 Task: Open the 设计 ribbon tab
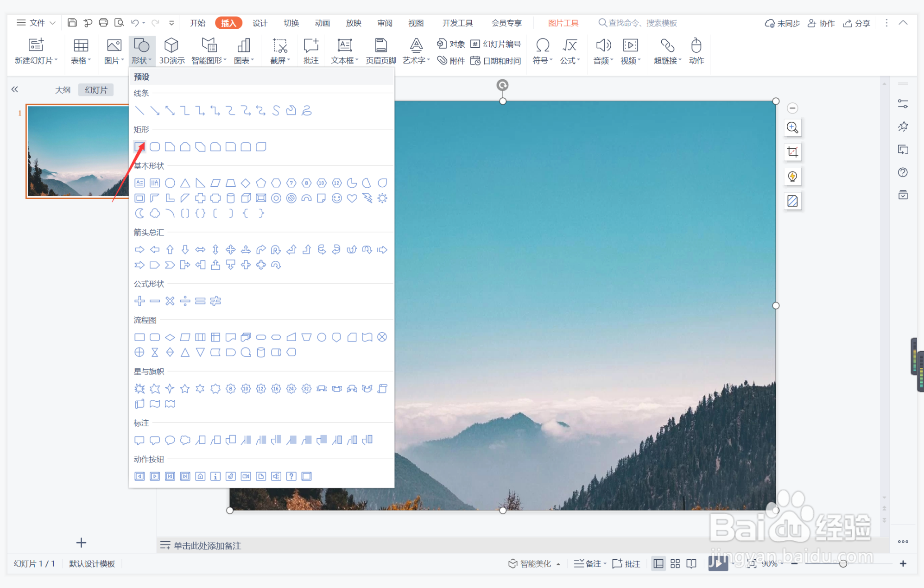coord(259,23)
